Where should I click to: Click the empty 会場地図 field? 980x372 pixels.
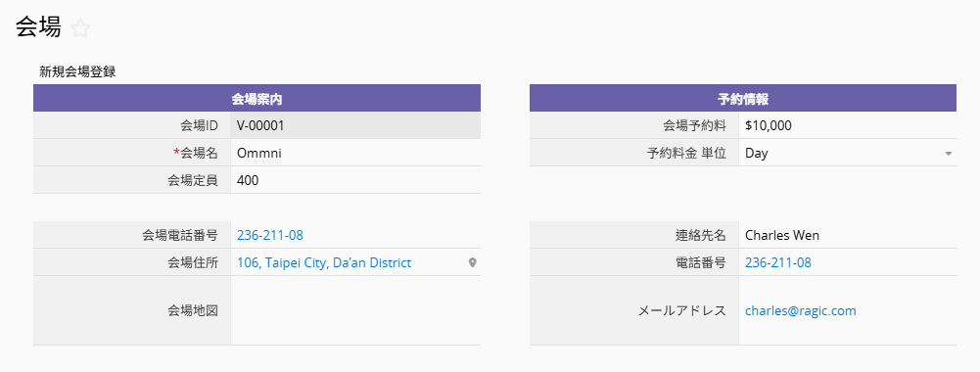pyautogui.click(x=355, y=310)
